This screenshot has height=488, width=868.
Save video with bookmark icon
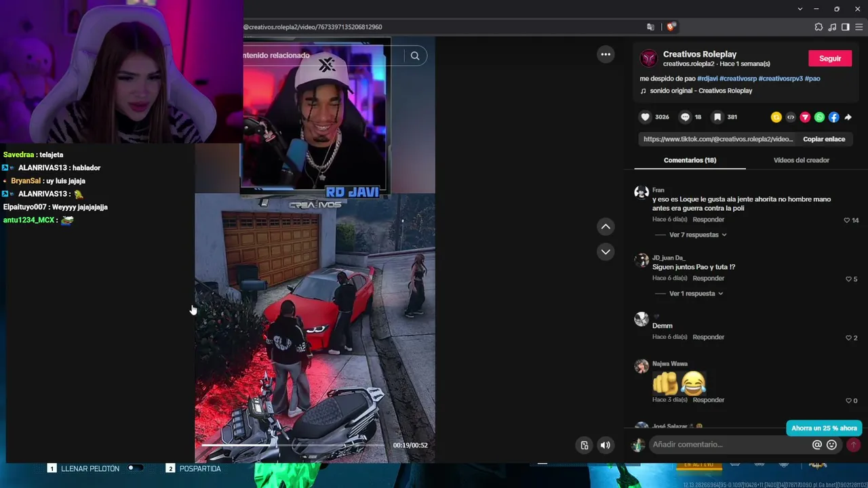(x=717, y=117)
